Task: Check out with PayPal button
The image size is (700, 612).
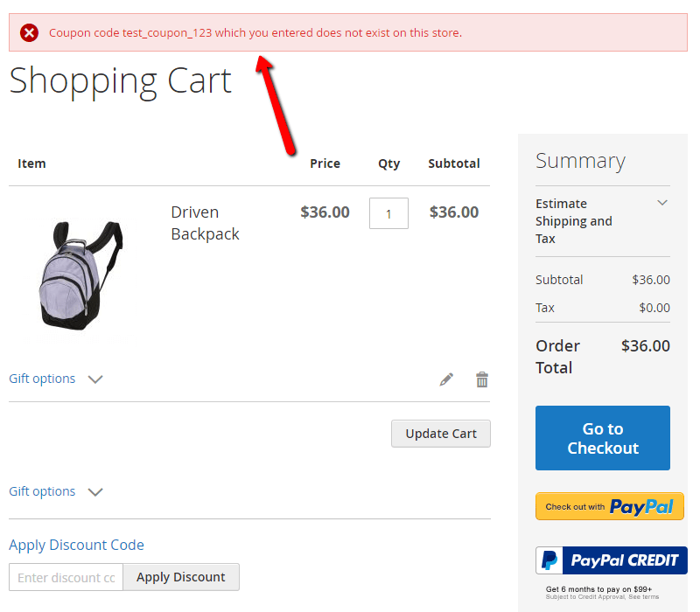Action: click(x=610, y=506)
